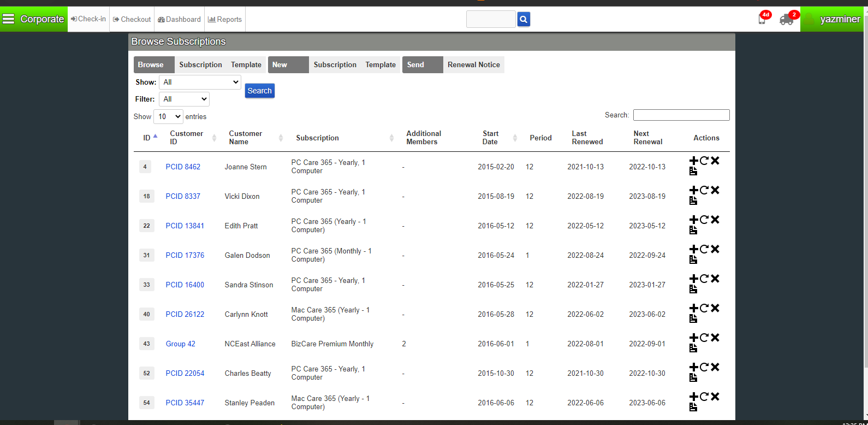Open the Reports menu item
This screenshot has height=425, width=868.
coord(225,19)
